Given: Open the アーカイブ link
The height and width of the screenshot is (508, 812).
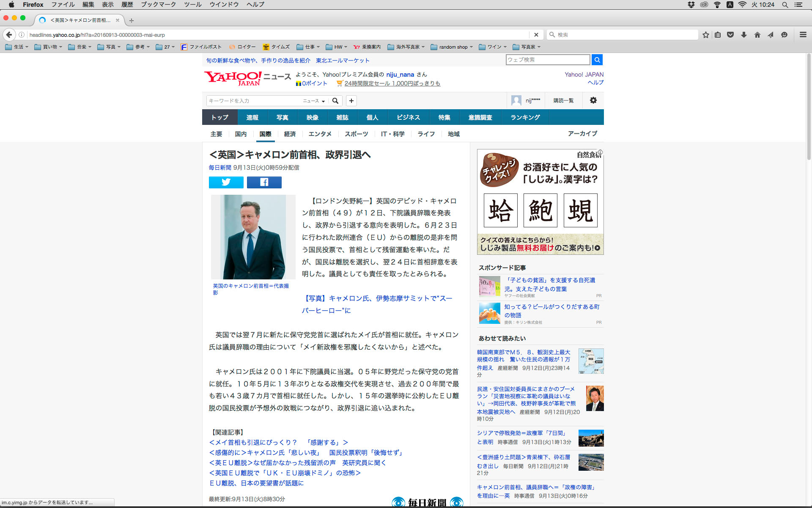Looking at the screenshot, I should click(582, 133).
